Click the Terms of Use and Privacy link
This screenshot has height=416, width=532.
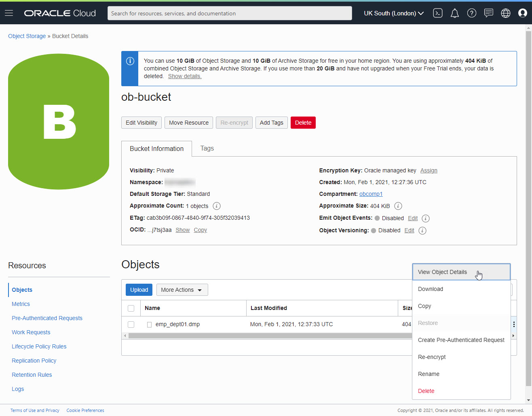click(x=35, y=410)
